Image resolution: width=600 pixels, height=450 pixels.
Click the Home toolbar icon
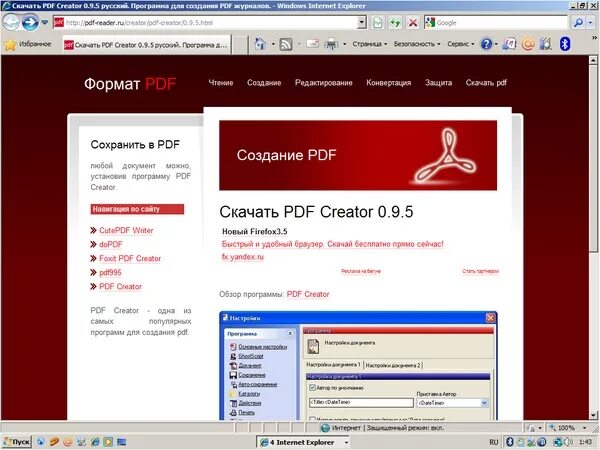point(260,44)
